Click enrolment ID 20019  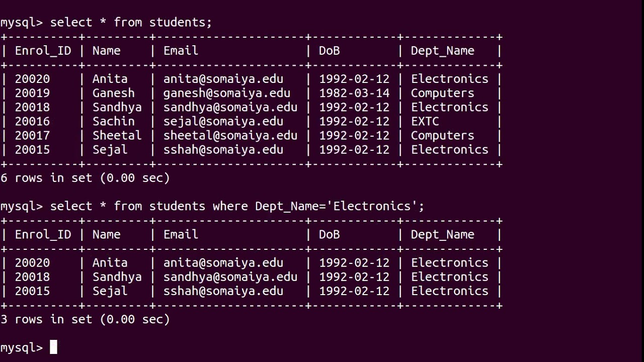pos(32,94)
